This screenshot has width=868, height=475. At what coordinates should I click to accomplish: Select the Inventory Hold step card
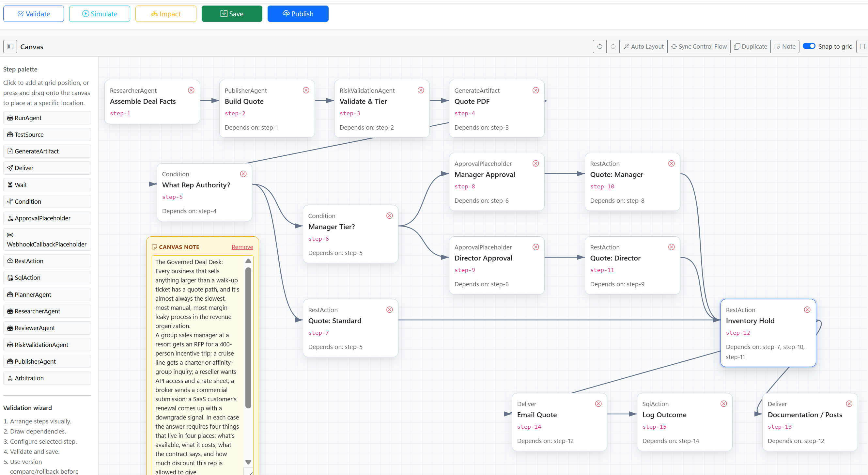[768, 333]
